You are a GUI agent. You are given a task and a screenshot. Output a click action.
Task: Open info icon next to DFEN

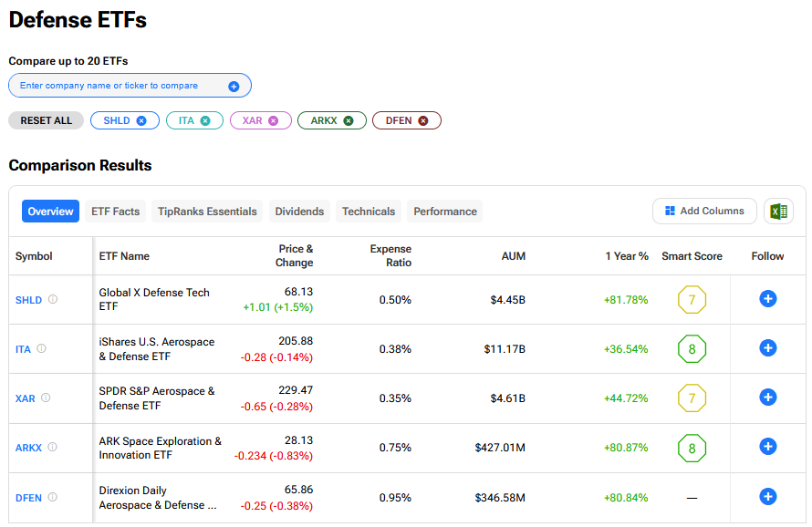coord(53,497)
